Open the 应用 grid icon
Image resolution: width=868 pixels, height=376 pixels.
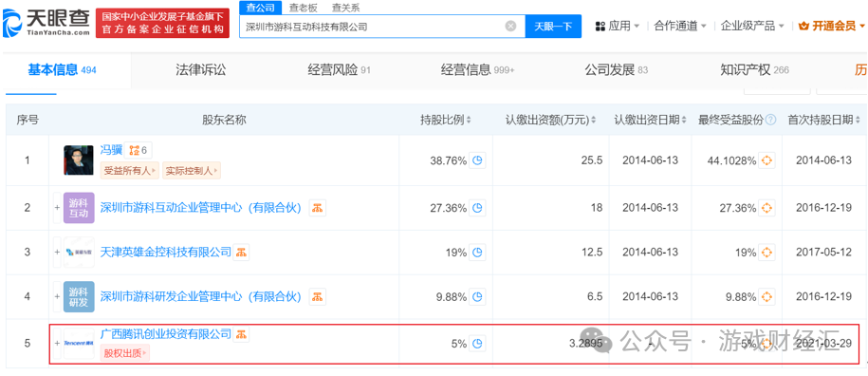point(600,26)
